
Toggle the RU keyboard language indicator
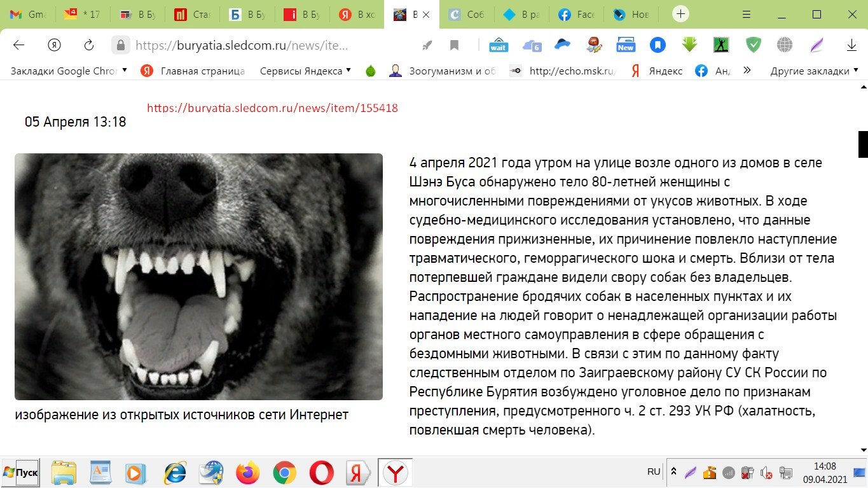tap(654, 471)
